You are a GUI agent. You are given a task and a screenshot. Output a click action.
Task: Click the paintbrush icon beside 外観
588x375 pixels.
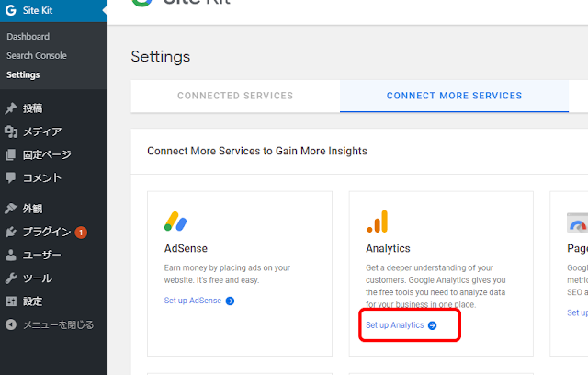11,209
